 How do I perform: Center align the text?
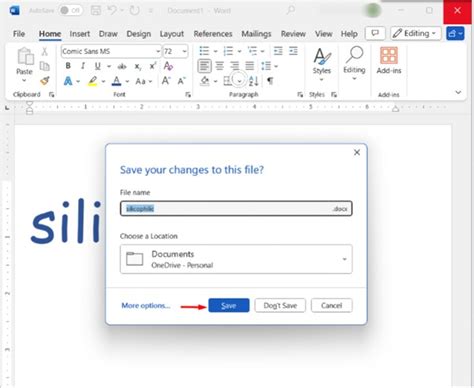(x=220, y=66)
